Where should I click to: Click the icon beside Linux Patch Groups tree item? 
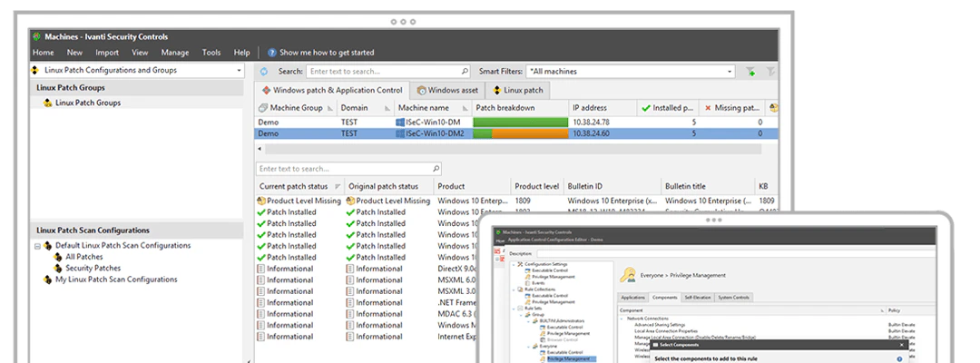click(x=48, y=103)
